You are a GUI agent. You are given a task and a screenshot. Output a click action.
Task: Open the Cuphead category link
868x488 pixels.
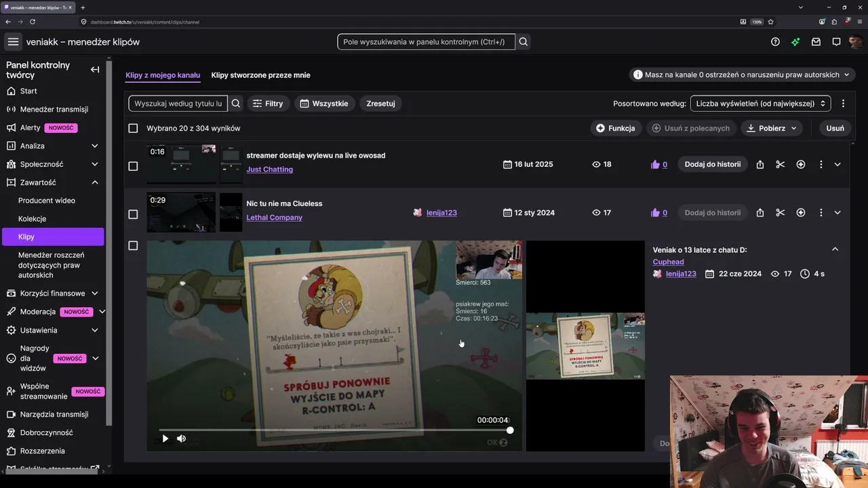669,262
